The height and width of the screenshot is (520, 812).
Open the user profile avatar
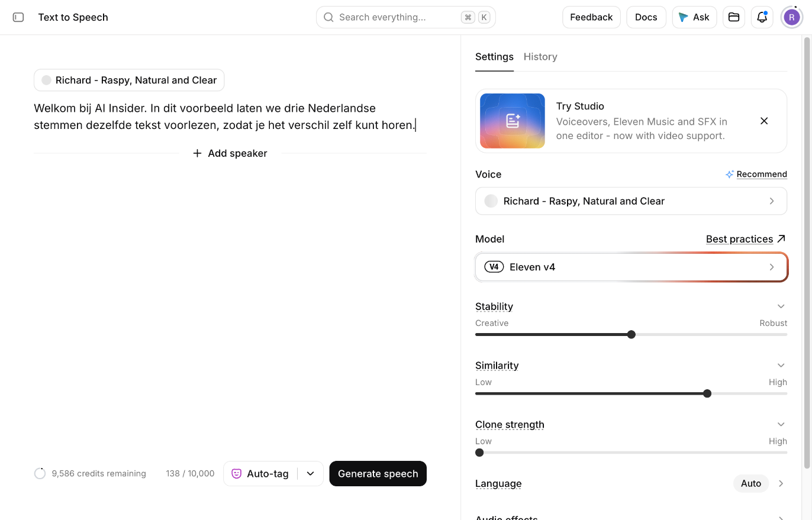point(792,17)
